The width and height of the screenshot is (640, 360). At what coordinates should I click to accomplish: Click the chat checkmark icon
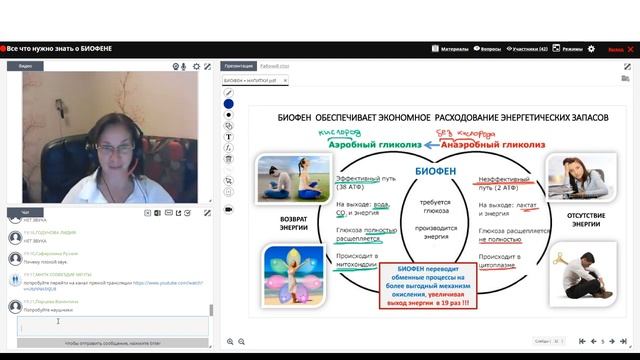coord(187,213)
